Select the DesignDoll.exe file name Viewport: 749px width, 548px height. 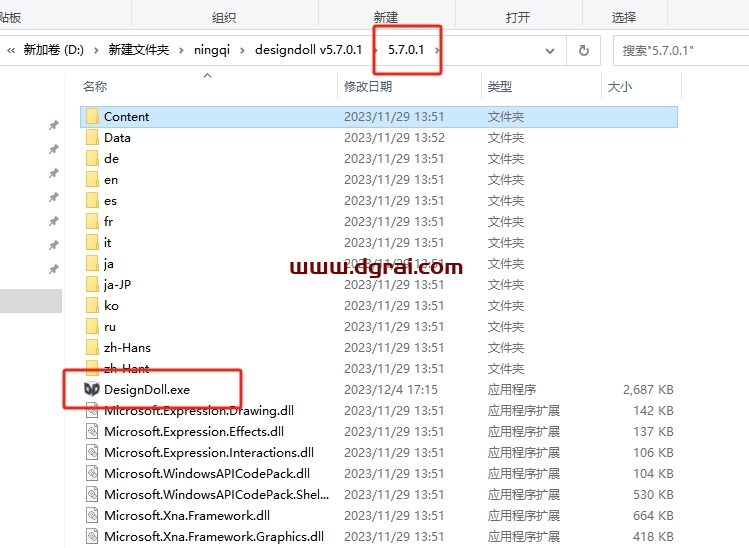[147, 389]
